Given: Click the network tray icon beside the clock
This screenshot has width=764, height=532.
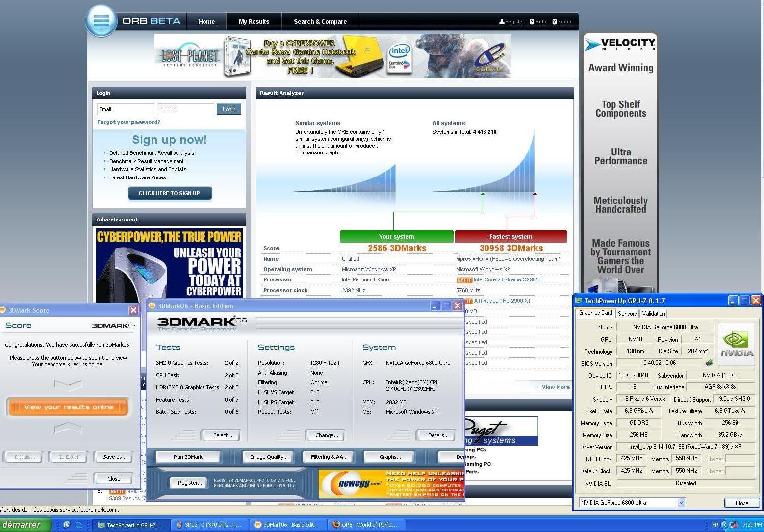Looking at the screenshot, I should coord(734,525).
